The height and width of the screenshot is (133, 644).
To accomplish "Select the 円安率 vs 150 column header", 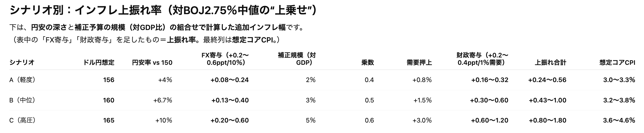I will [x=152, y=63].
